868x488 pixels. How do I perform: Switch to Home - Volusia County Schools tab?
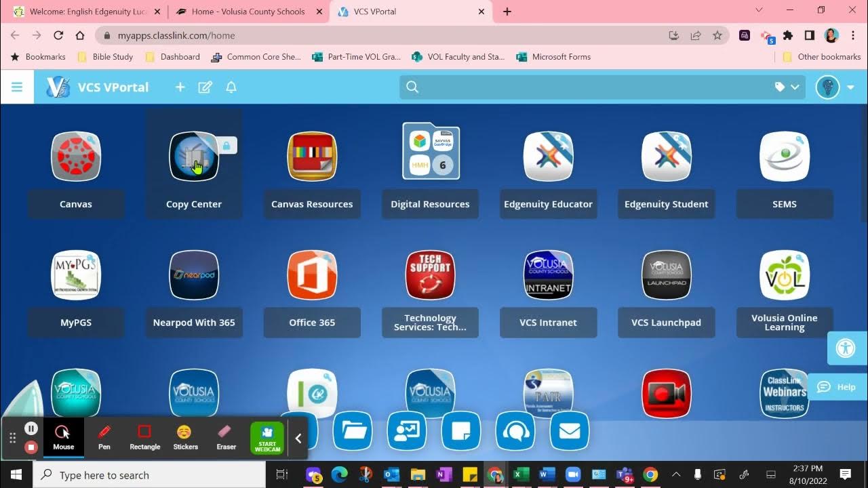[248, 12]
